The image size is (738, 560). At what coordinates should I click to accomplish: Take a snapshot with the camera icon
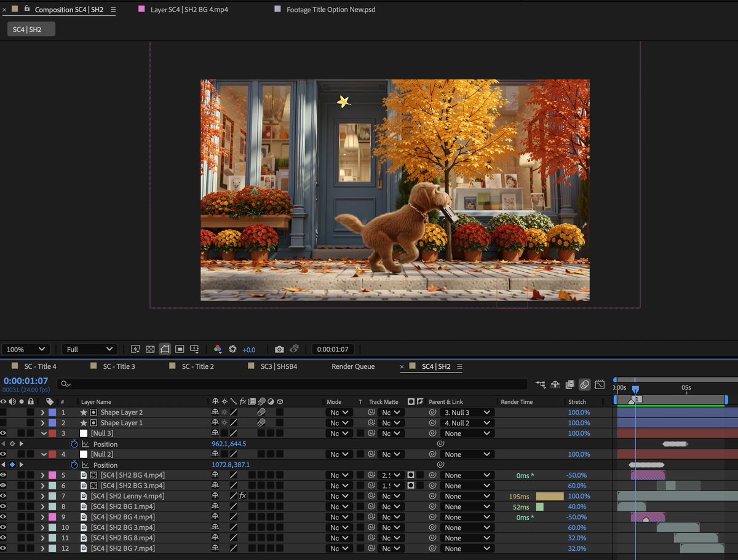(x=279, y=349)
